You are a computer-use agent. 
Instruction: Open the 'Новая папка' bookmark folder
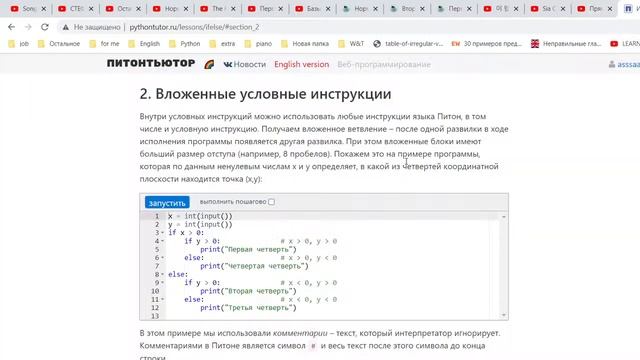point(305,44)
